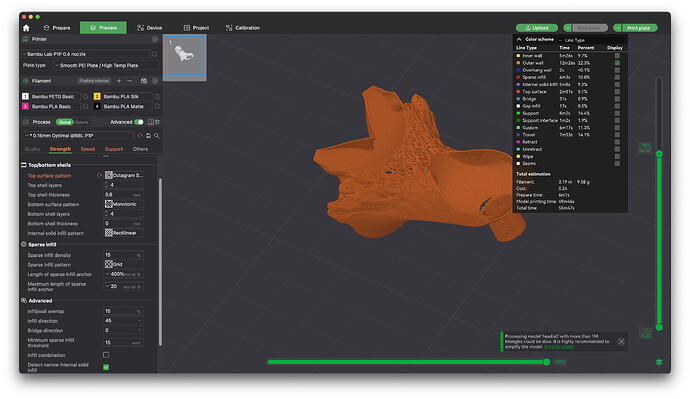Open the Quality settings tab
The width and height of the screenshot is (690, 399).
click(32, 149)
